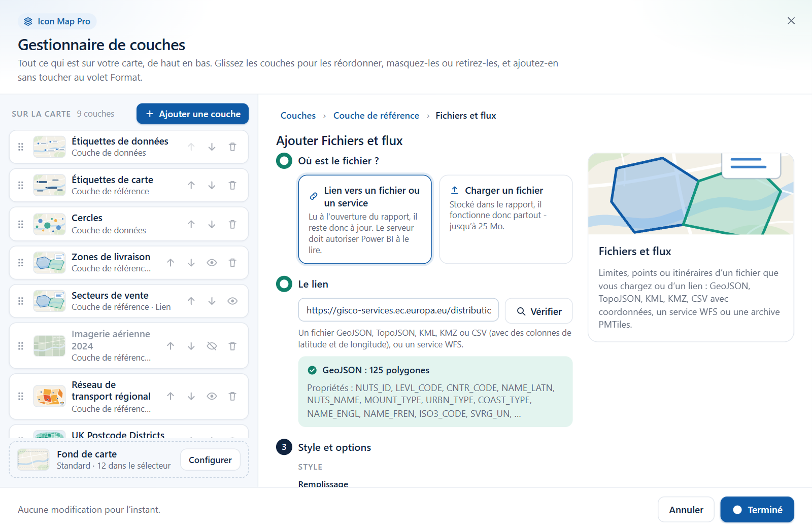Move Cercles layer up
This screenshot has height=531, width=812.
191,224
